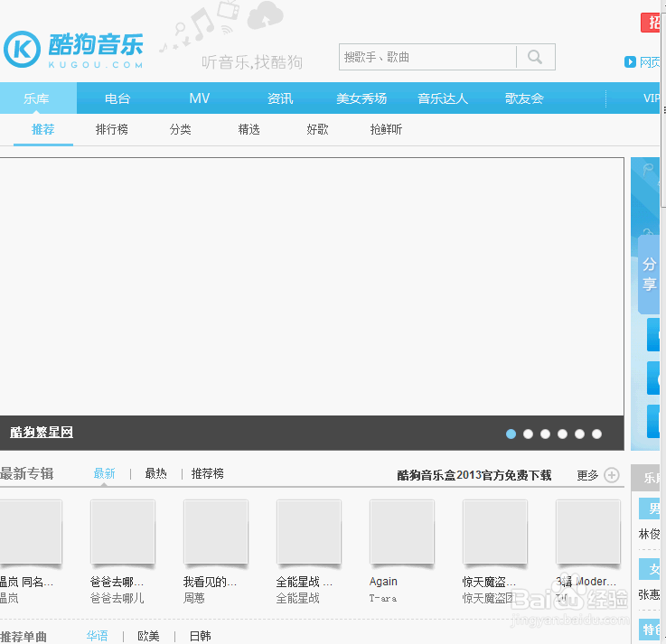The width and height of the screenshot is (666, 644).
Task: Open the 乐库 main tab
Action: coord(36,98)
